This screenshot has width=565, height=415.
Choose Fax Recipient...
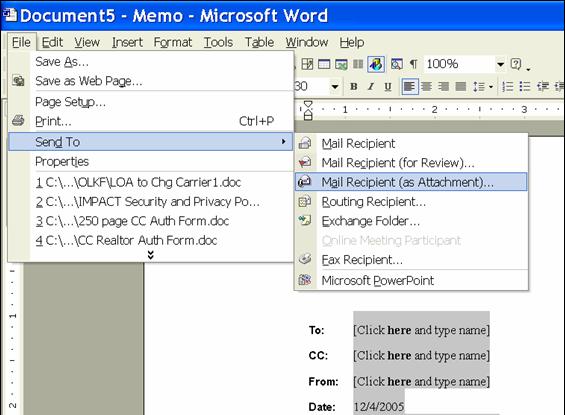coord(411,260)
